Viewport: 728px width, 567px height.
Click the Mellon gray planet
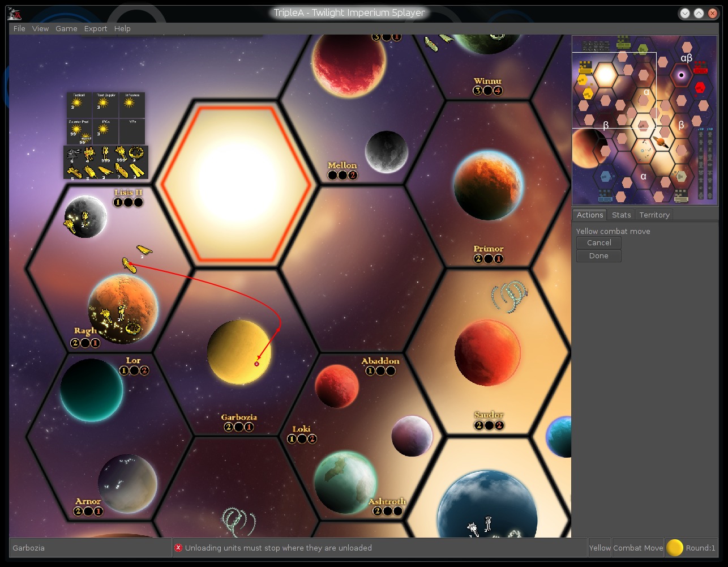coord(387,152)
